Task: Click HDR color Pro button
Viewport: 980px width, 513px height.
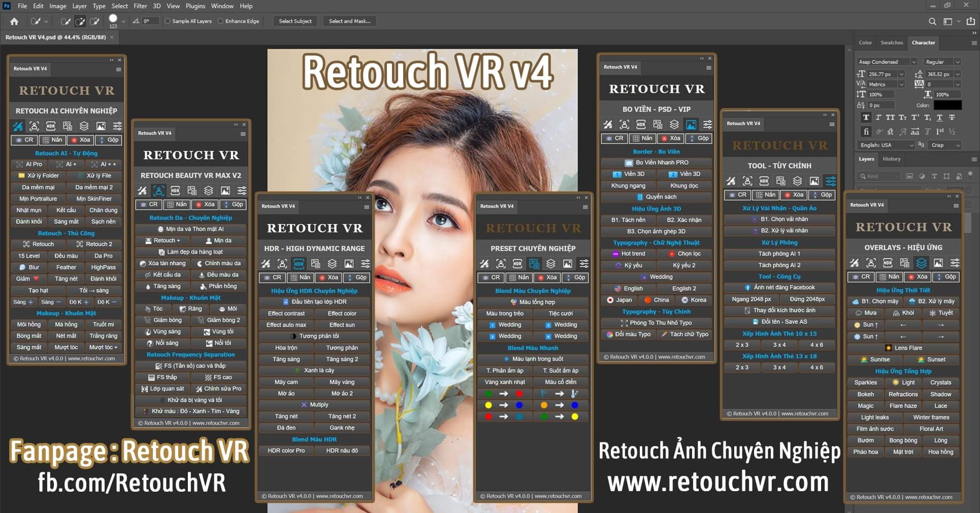Action: coord(286,451)
